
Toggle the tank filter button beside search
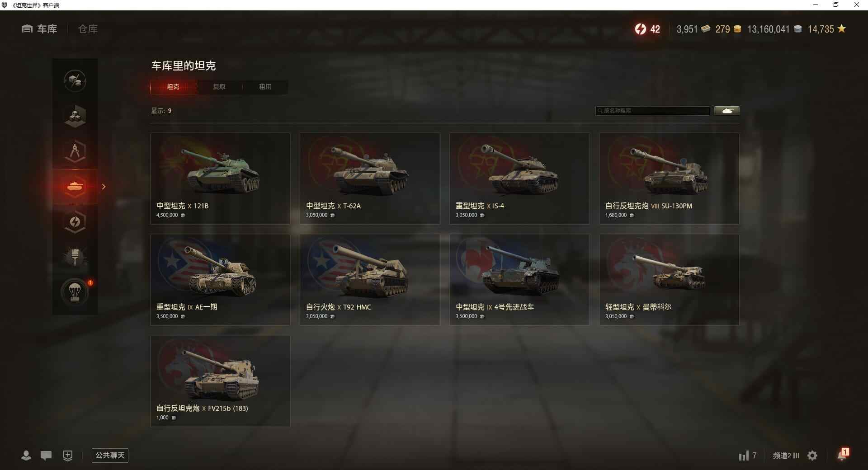pyautogui.click(x=727, y=111)
